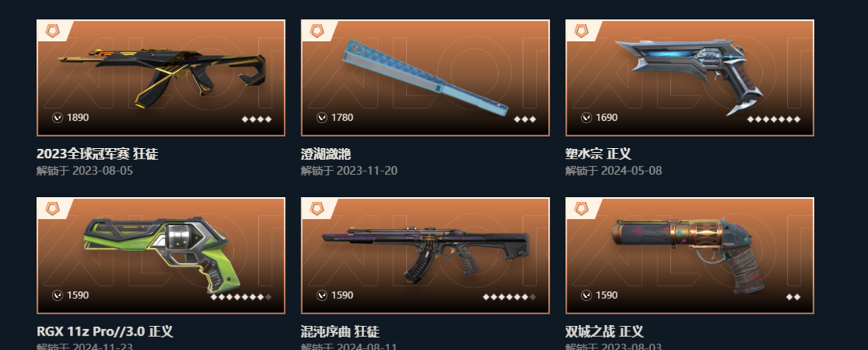Select the silver-blue Sheriff revolver image
868x350 pixels.
[x=691, y=75]
